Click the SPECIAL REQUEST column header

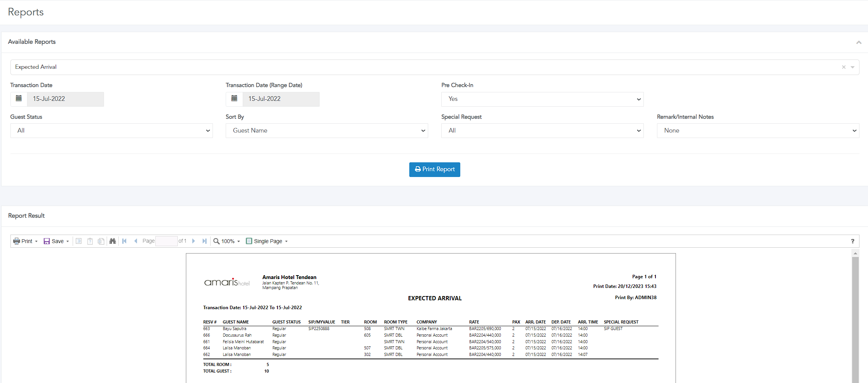(621, 322)
